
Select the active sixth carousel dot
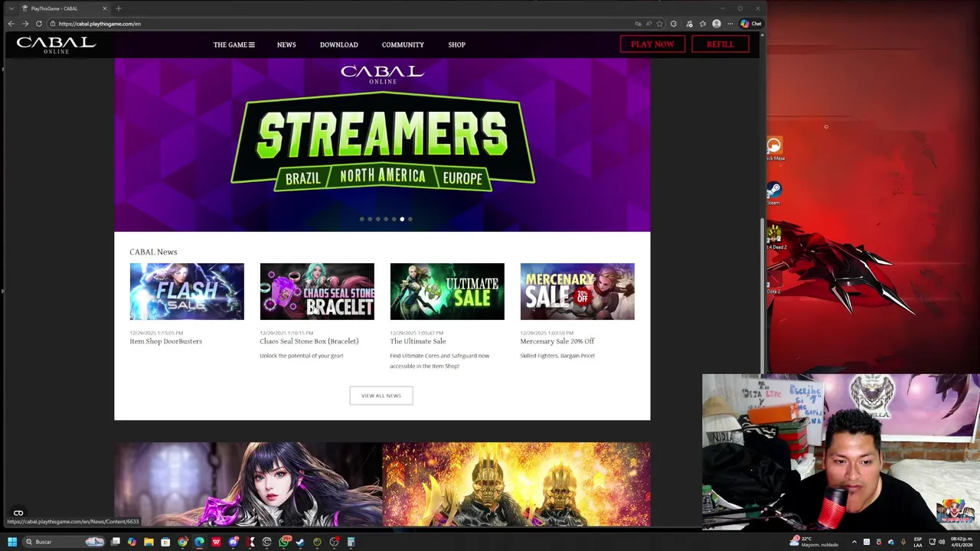point(402,219)
